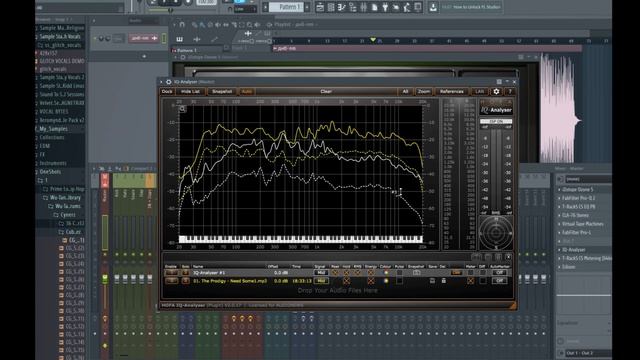The height and width of the screenshot is (360, 640).
Task: Open the EDM browser folder
Action: click(x=45, y=146)
